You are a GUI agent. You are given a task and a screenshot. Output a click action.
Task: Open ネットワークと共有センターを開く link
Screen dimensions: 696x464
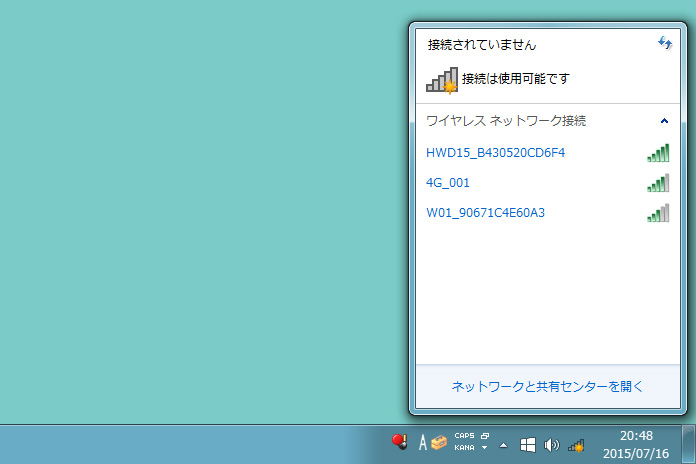pyautogui.click(x=547, y=387)
